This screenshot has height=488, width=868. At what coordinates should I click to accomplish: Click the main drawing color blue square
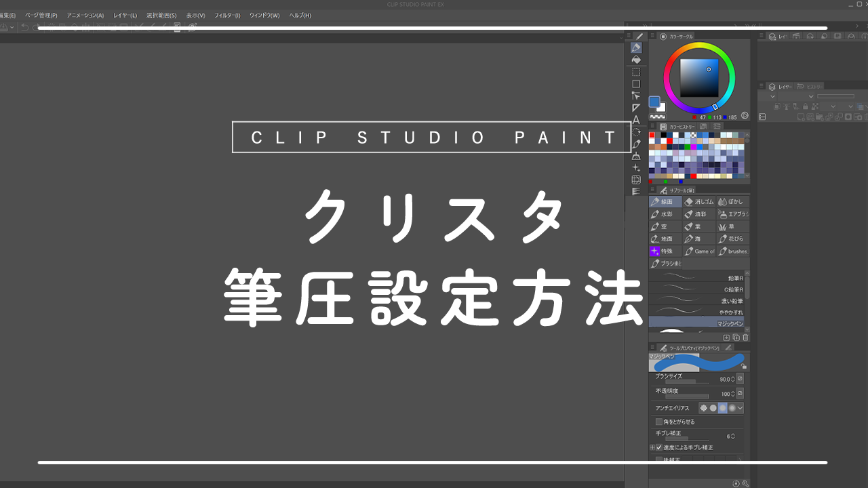(x=654, y=102)
